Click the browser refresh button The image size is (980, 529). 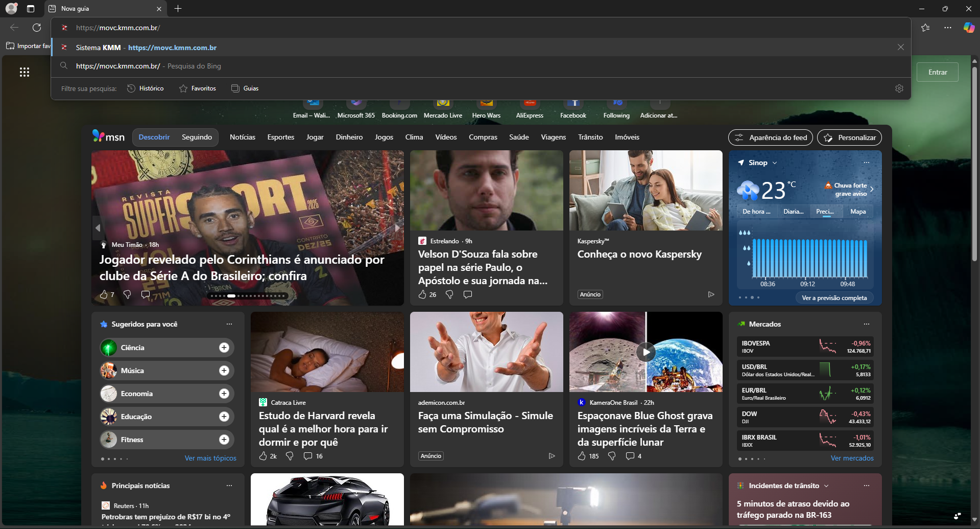point(37,28)
